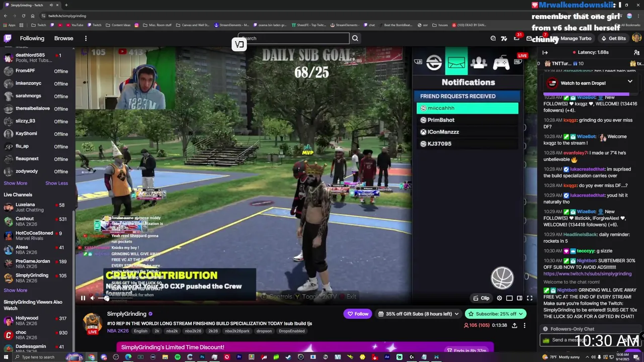Open Cashout live channel in sidebar
644x362 pixels.
(37, 222)
